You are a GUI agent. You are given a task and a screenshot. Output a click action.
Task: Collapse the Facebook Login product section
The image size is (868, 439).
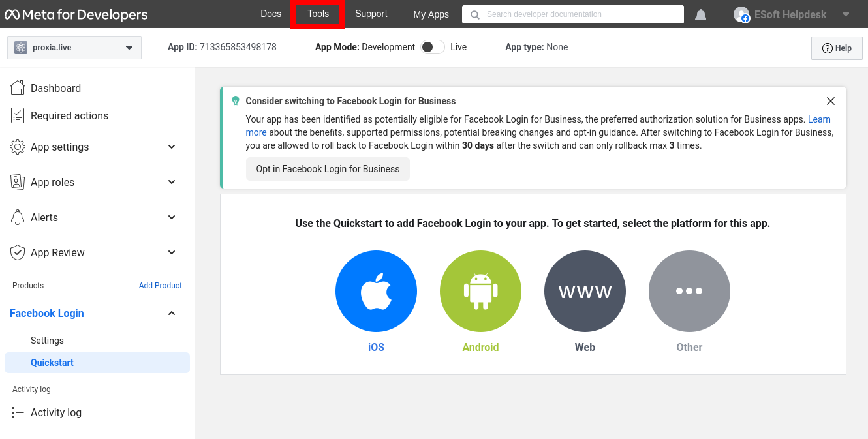point(172,313)
